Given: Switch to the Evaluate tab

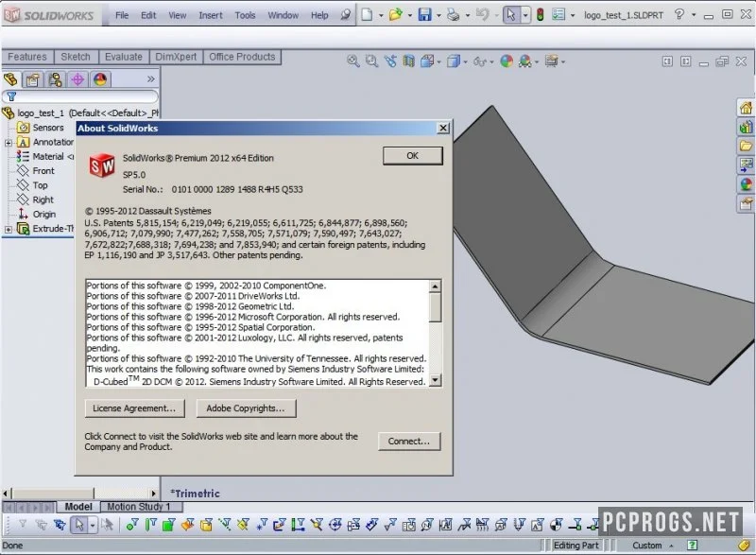Looking at the screenshot, I should (x=124, y=57).
